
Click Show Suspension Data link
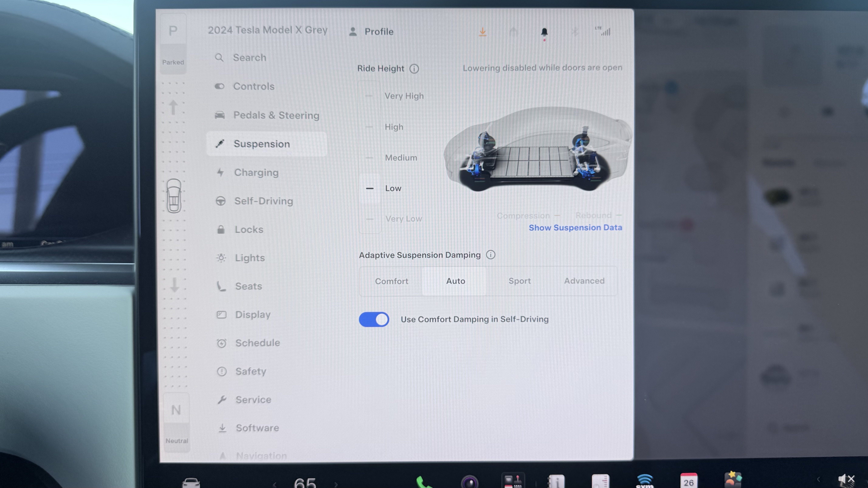(x=575, y=228)
